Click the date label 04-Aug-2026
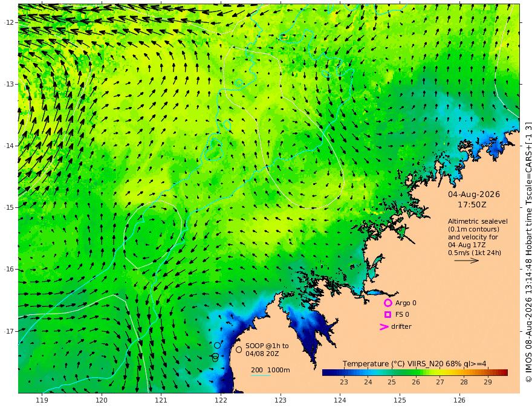Screen dimensions: 532x411 pos(474,194)
